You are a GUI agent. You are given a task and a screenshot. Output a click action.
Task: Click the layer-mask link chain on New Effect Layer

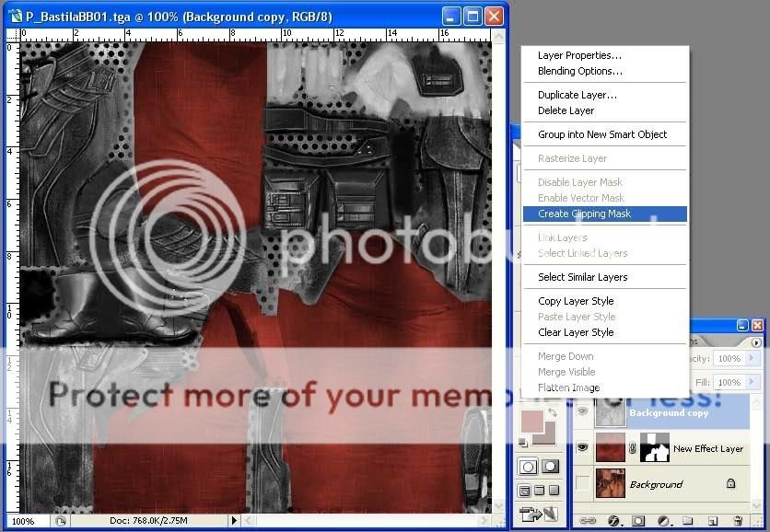[633, 448]
